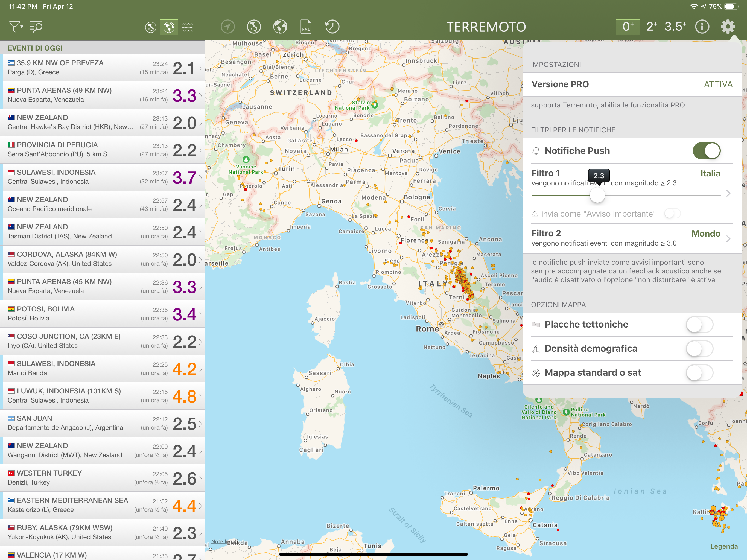This screenshot has width=747, height=560.
Task: Turn on Densità demografica switch
Action: click(699, 349)
